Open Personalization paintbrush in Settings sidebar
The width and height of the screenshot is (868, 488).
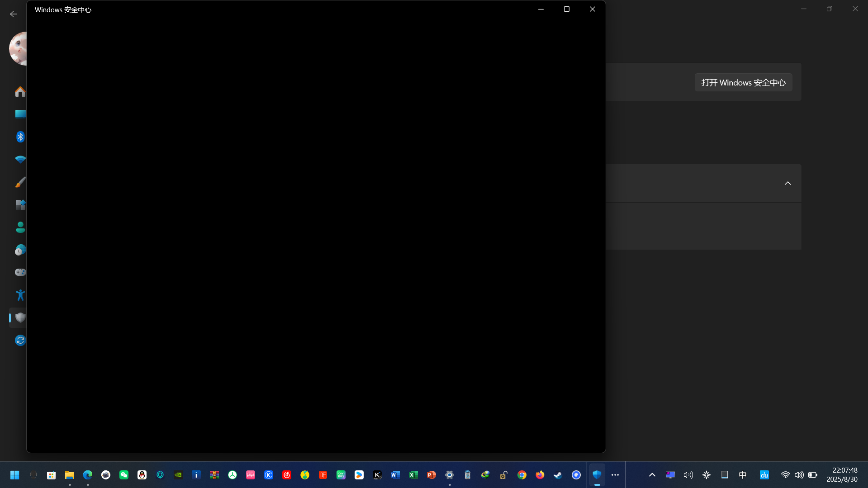pos(20,182)
